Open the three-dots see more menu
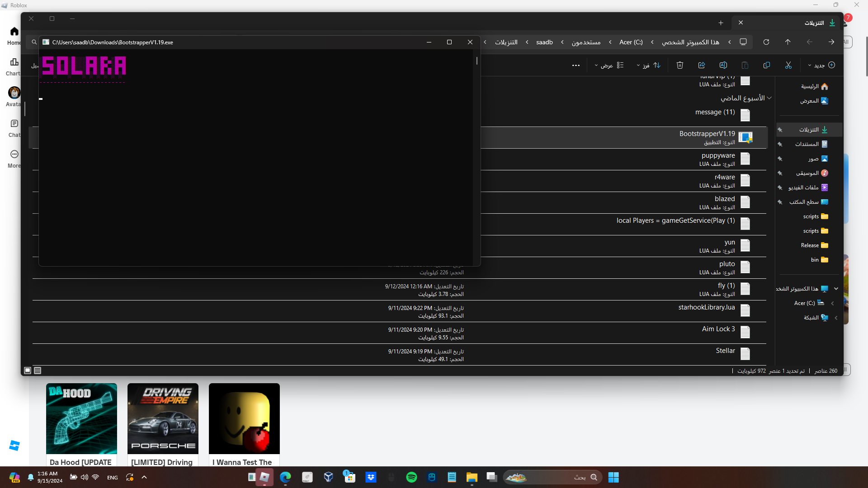The height and width of the screenshot is (488, 868). point(576,65)
